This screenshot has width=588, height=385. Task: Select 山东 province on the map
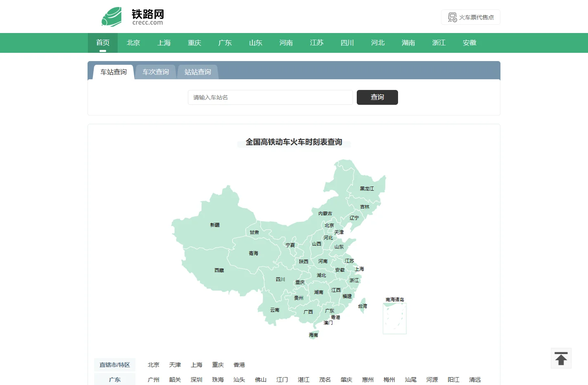pyautogui.click(x=339, y=247)
